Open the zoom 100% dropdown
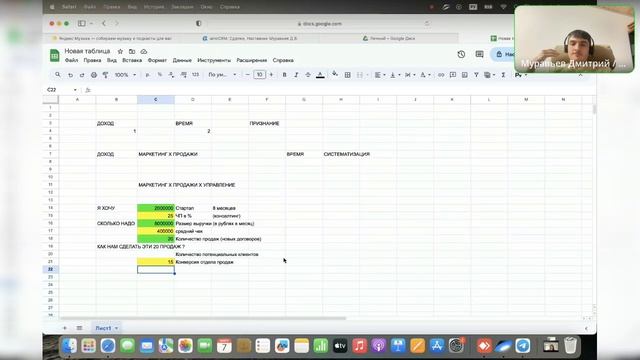 click(x=125, y=75)
